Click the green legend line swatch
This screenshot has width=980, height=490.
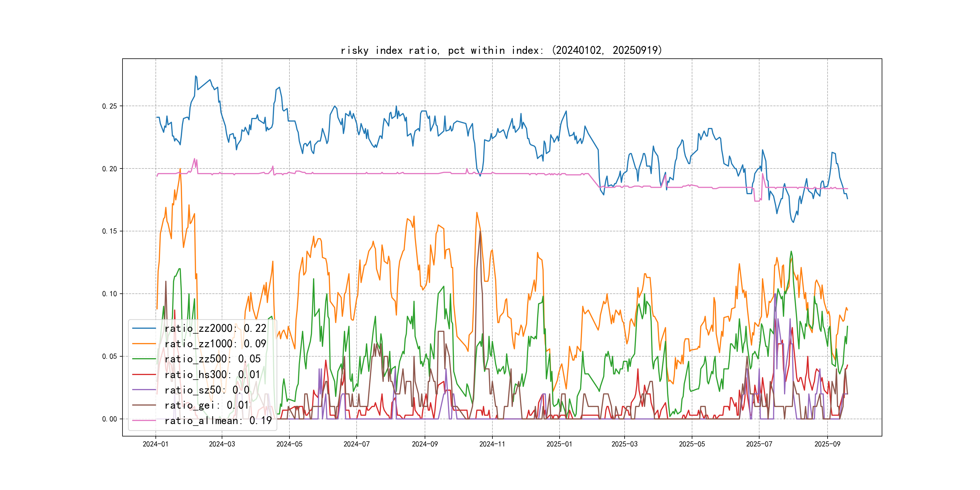tap(144, 359)
